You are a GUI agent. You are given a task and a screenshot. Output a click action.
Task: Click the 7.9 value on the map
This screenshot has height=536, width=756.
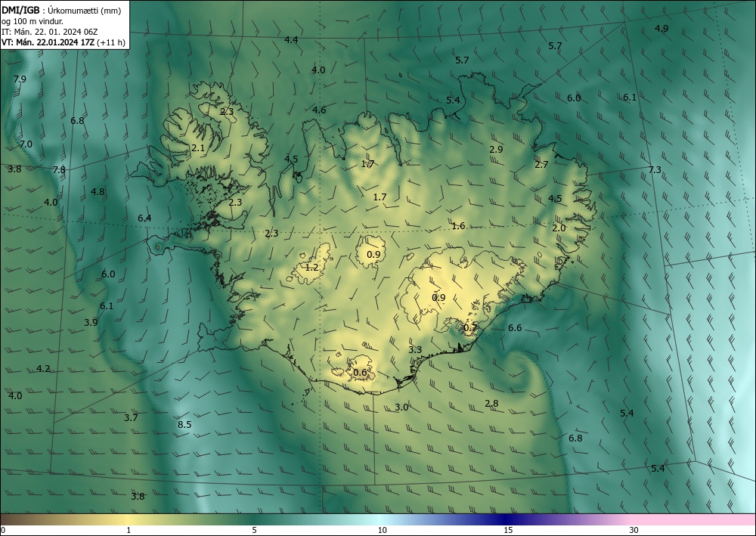[x=20, y=79]
